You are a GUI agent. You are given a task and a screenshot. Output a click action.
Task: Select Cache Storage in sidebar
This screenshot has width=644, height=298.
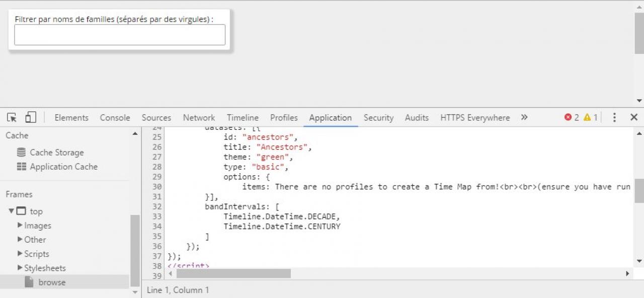(x=56, y=153)
